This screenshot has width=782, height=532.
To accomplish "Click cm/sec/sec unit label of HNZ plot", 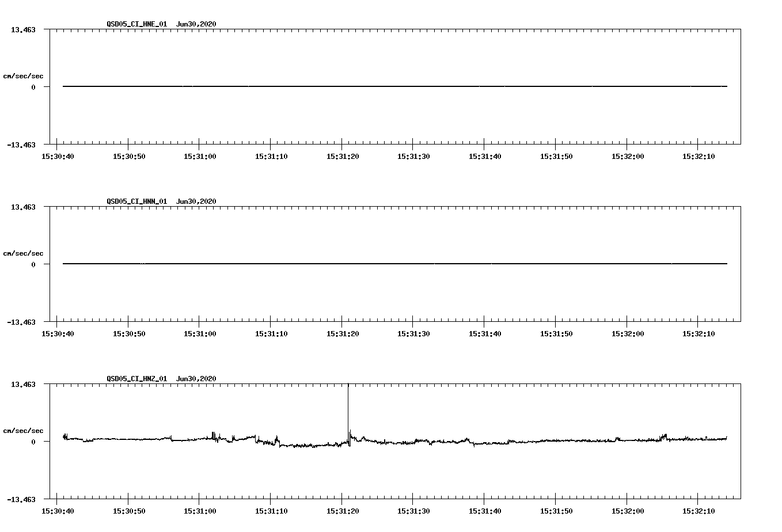I will pos(23,431).
